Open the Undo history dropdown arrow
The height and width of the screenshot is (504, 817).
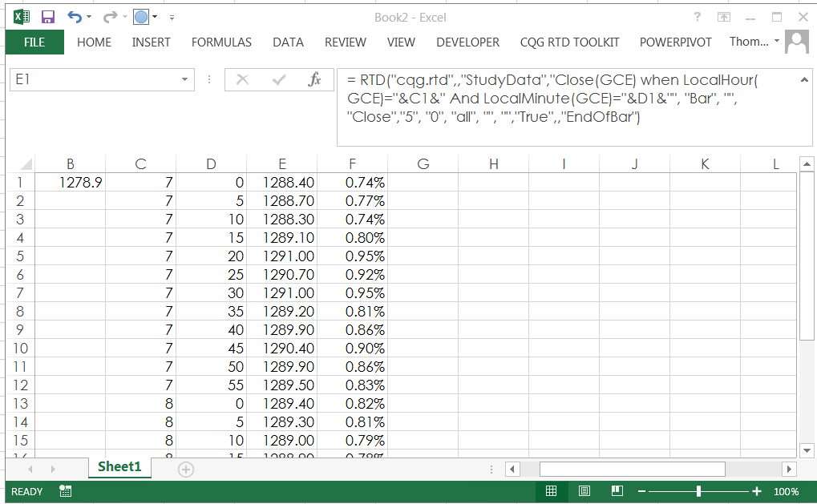pos(89,17)
